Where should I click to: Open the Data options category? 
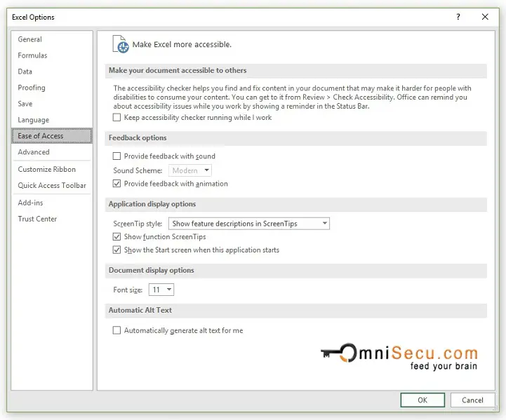click(52, 72)
